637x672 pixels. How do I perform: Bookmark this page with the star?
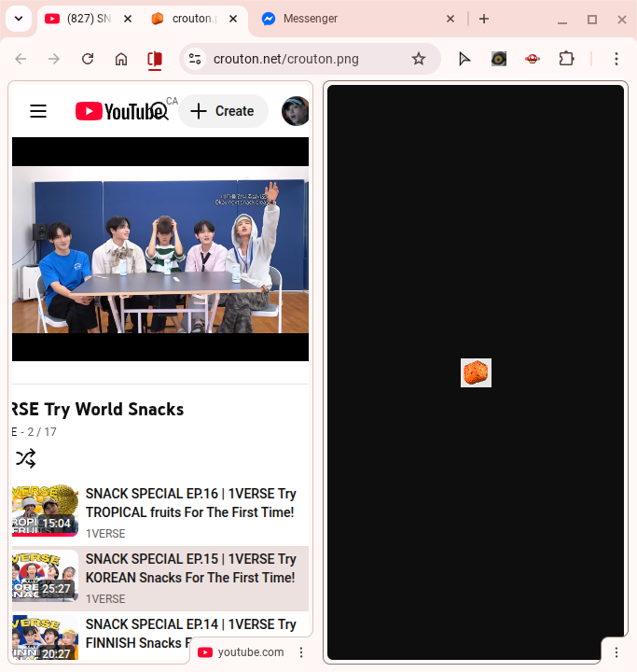[419, 59]
